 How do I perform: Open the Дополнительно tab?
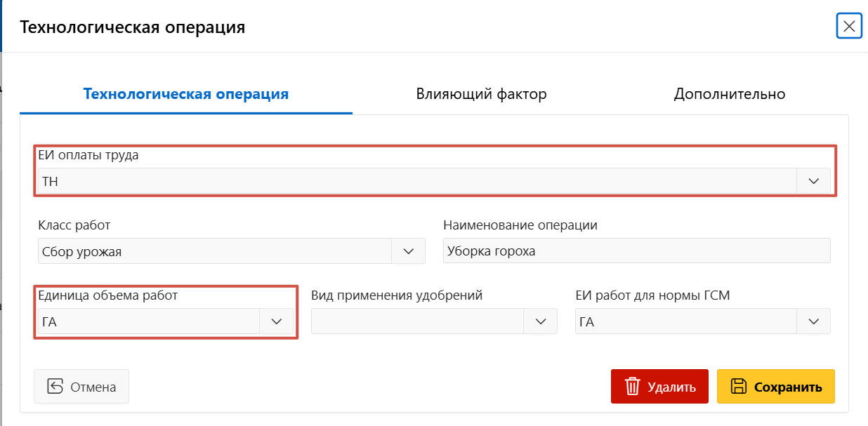pos(729,94)
